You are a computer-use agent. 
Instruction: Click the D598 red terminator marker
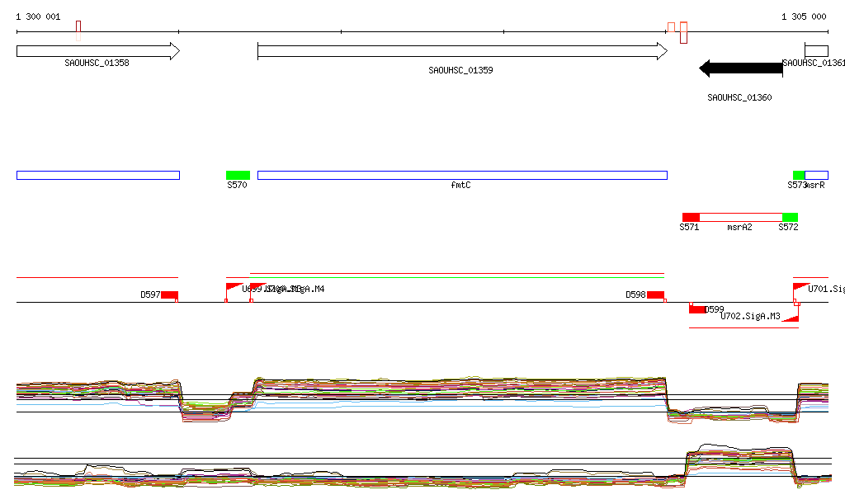click(656, 295)
